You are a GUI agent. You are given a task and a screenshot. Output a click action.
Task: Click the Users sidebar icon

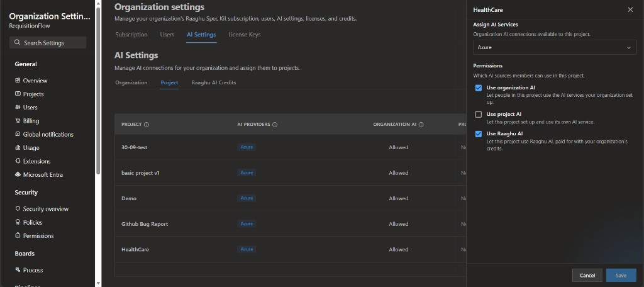(x=18, y=108)
